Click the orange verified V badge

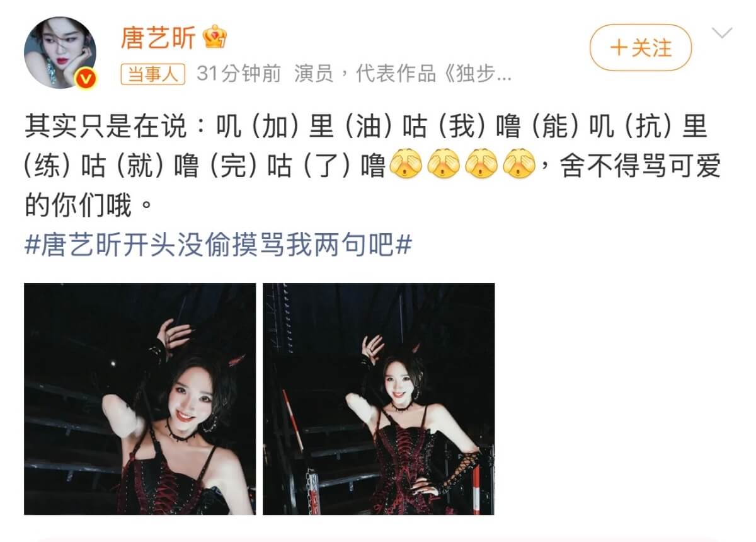pyautogui.click(x=85, y=78)
